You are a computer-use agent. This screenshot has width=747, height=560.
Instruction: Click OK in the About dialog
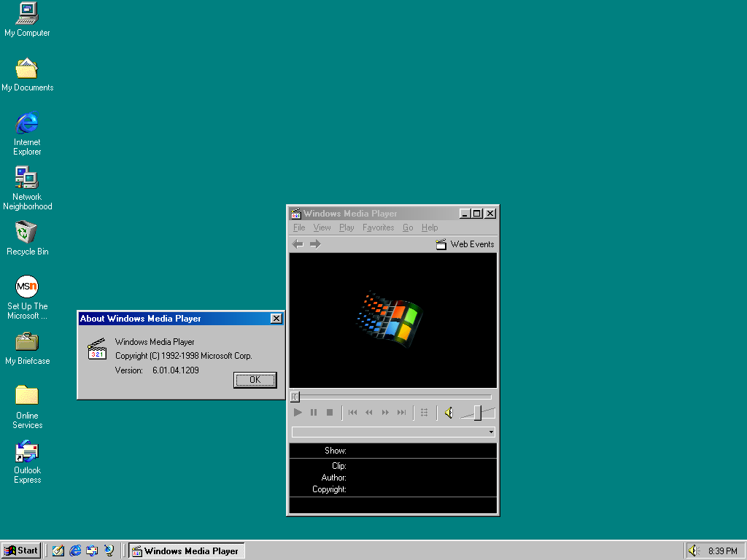[255, 380]
